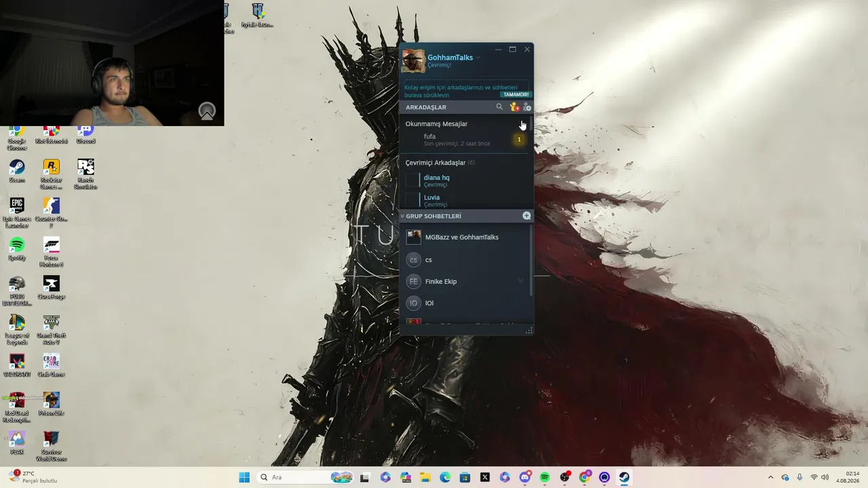Collapse the Okunmamış Mesajlar header
868x488 pixels.
point(436,124)
